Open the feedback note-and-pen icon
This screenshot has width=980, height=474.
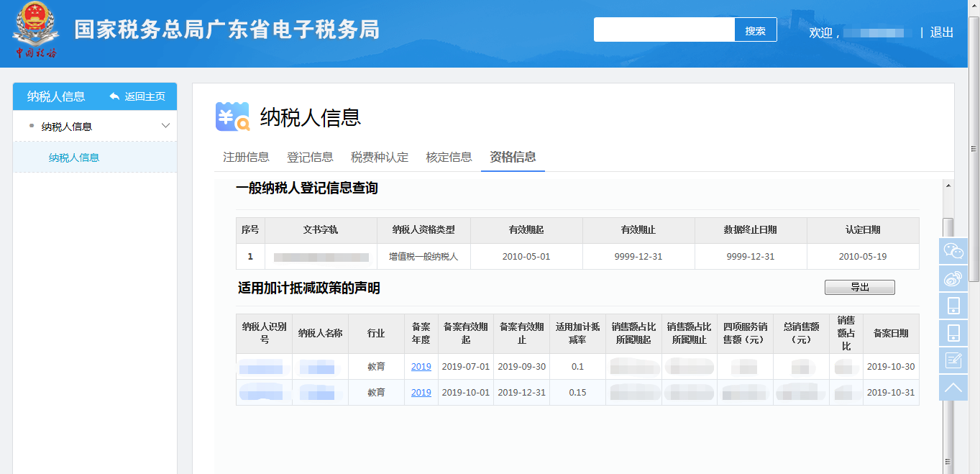953,360
